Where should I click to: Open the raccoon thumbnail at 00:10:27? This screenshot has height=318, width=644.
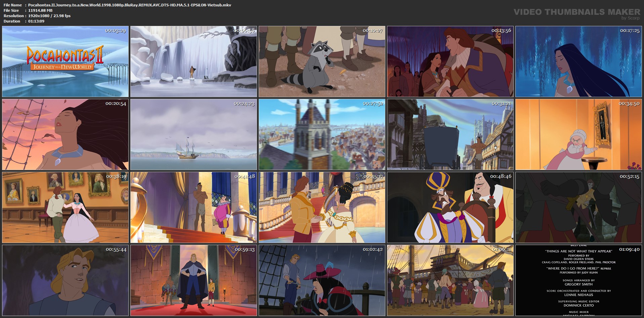click(322, 62)
